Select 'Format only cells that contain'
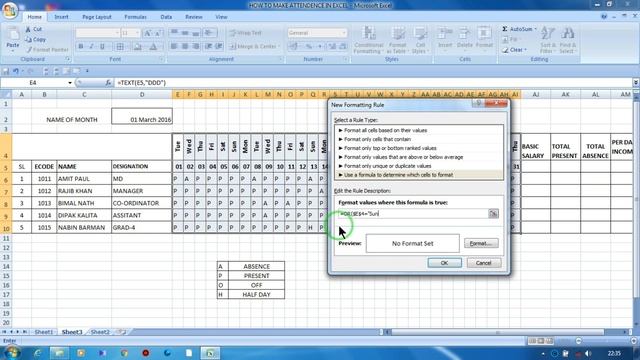 [x=419, y=140]
